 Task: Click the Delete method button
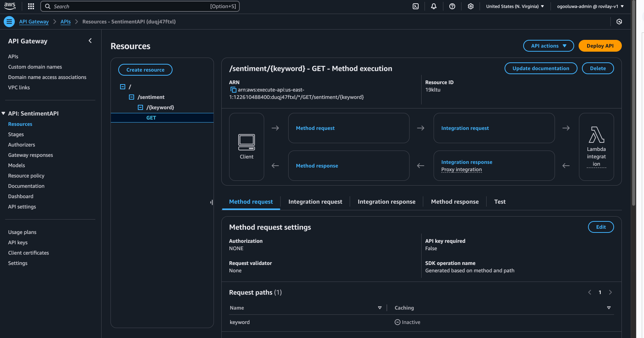pyautogui.click(x=598, y=68)
